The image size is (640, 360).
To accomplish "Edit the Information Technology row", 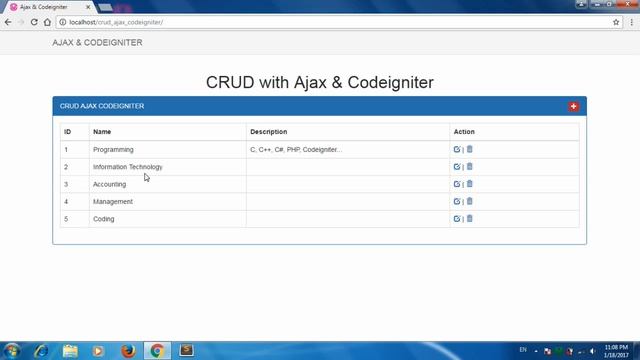I will [457, 167].
